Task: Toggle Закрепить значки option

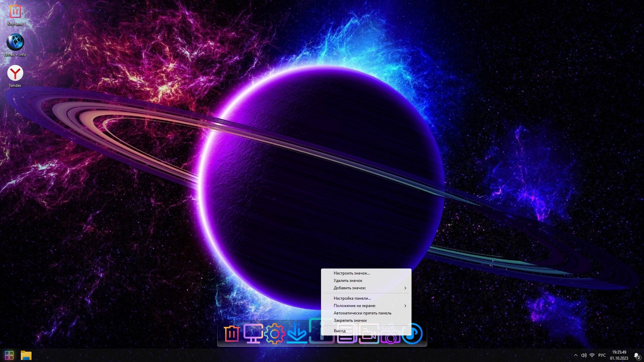Action: tap(350, 320)
